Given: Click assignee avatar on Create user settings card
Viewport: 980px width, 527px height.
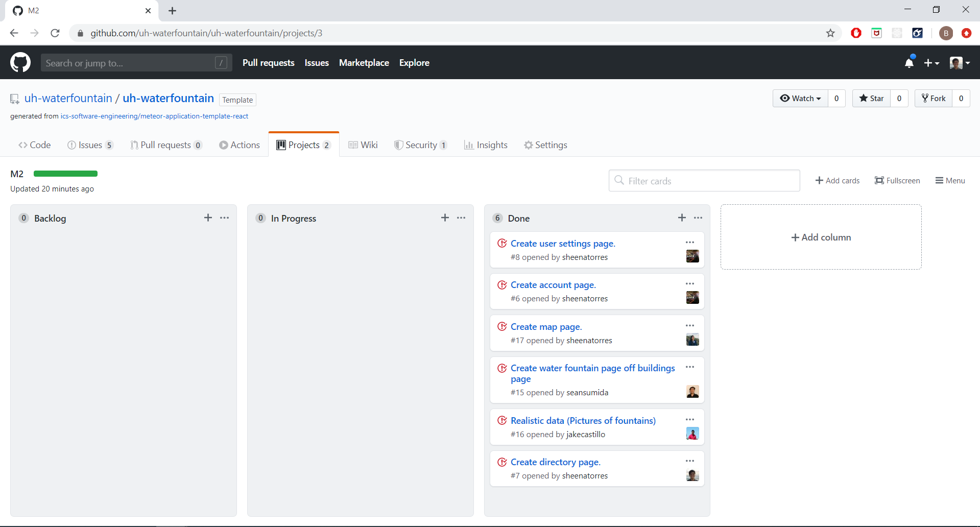Looking at the screenshot, I should coord(692,256).
